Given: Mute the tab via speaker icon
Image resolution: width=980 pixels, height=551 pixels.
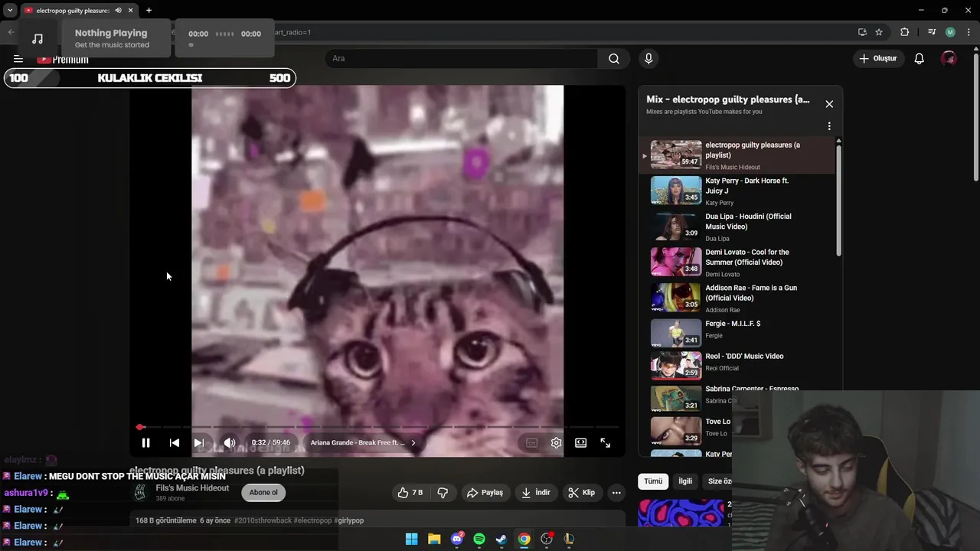Looking at the screenshot, I should click(x=118, y=10).
